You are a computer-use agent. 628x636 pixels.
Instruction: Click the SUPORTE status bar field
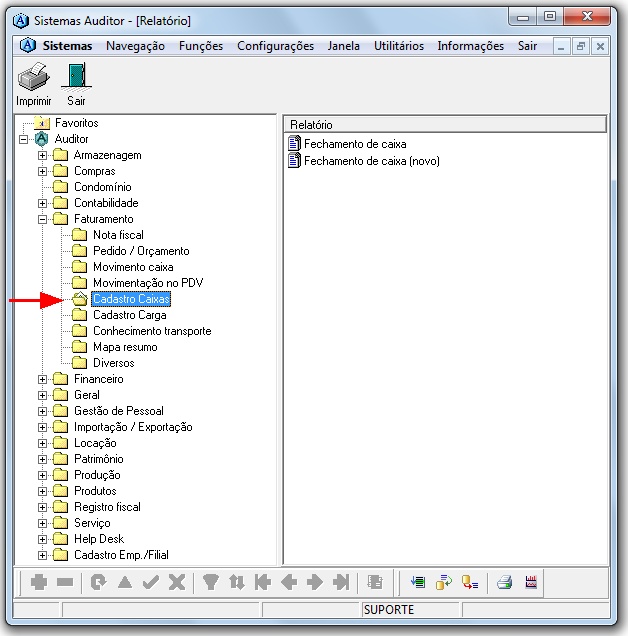pyautogui.click(x=410, y=610)
